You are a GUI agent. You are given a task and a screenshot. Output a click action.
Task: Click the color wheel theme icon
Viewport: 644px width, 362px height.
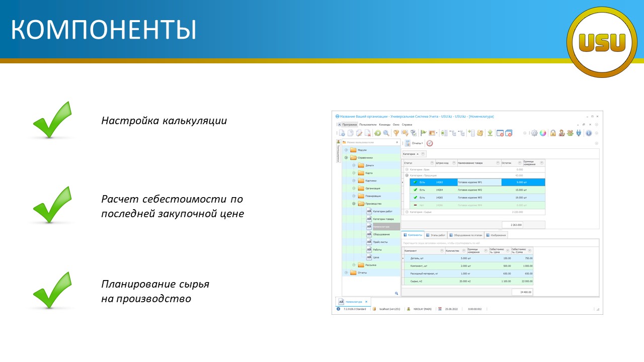point(543,133)
